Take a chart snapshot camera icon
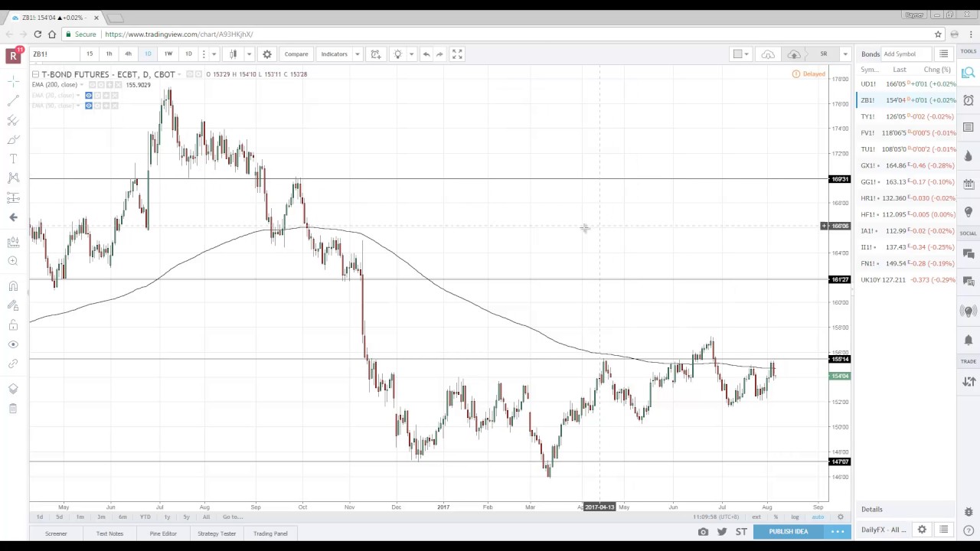The width and height of the screenshot is (980, 551). (x=703, y=532)
